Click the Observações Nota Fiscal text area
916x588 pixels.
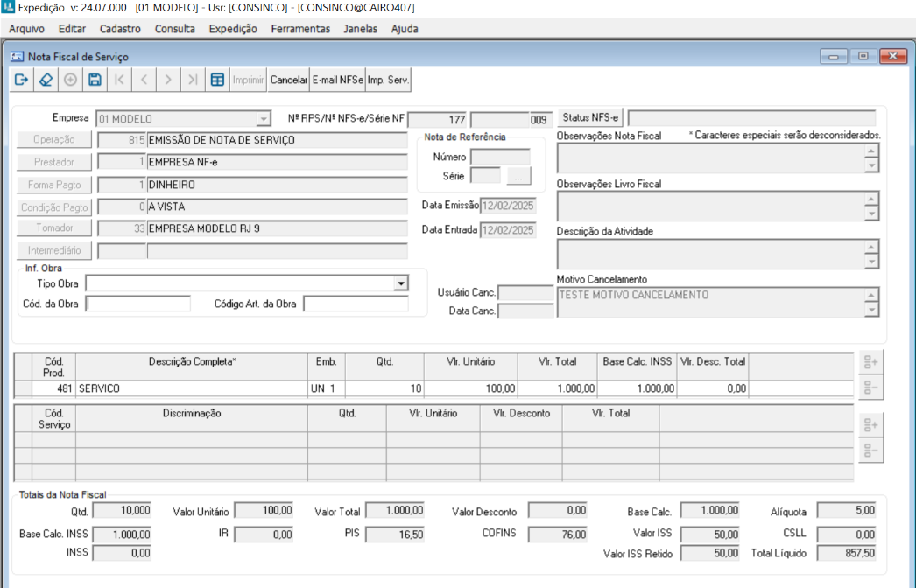coord(711,157)
